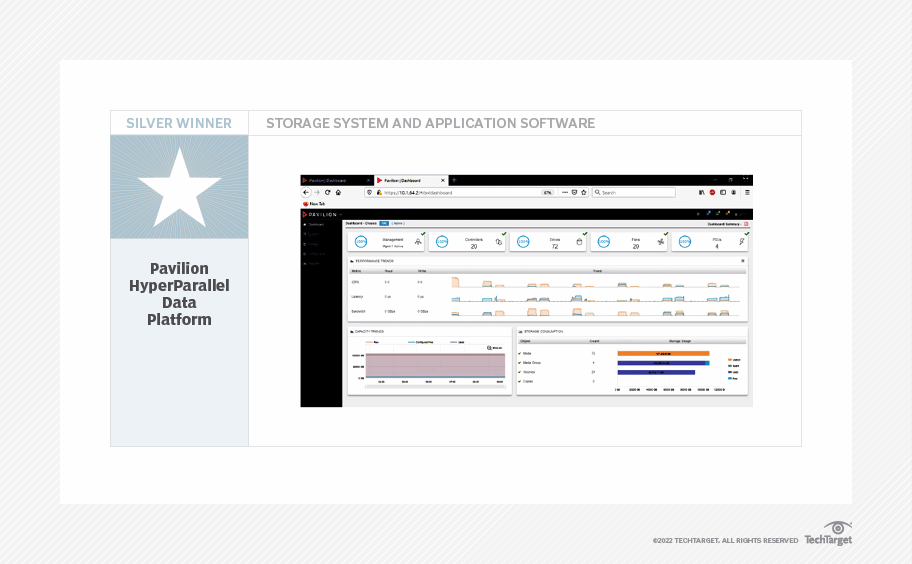Click the browser back arrow button

(x=306, y=192)
